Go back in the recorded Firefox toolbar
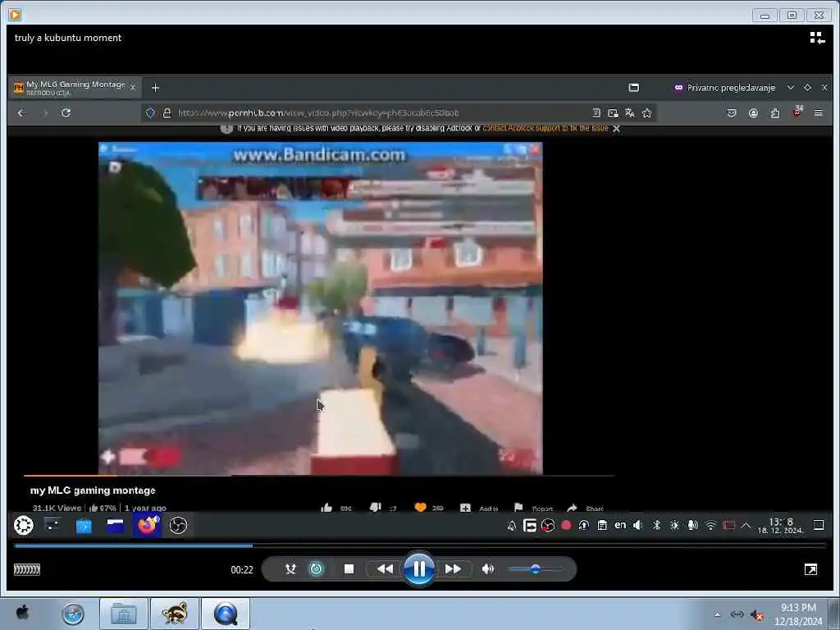Image resolution: width=840 pixels, height=630 pixels. [x=21, y=113]
